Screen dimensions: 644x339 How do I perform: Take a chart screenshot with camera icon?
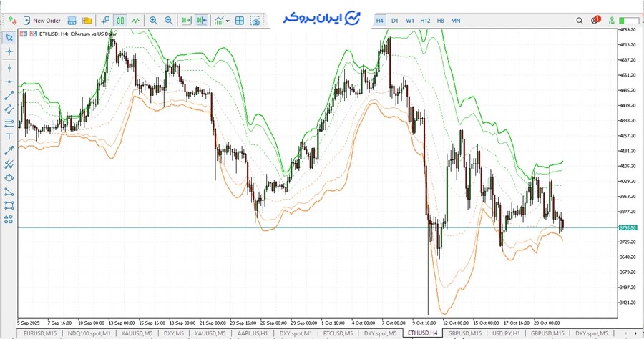pyautogui.click(x=255, y=21)
